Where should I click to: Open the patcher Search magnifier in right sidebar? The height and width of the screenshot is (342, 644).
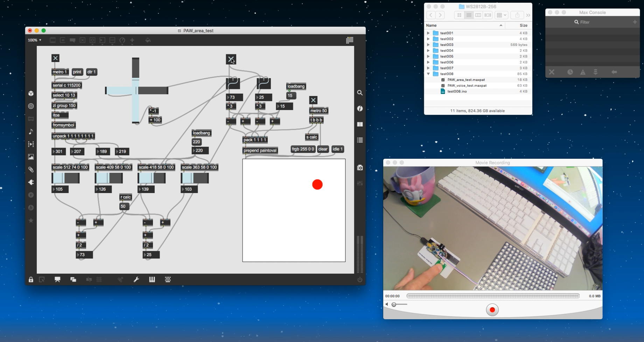point(360,93)
